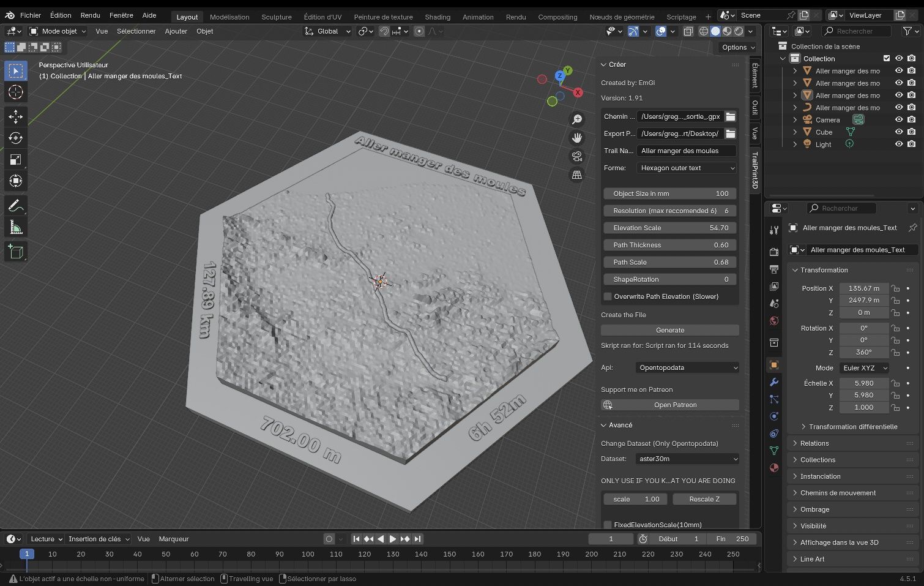Play the animation forward

[393, 539]
